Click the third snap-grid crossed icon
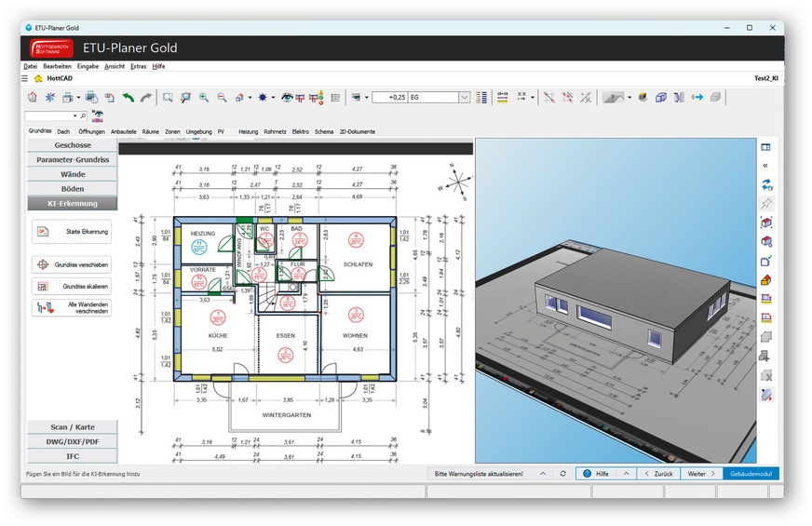812x526 pixels. tap(586, 98)
